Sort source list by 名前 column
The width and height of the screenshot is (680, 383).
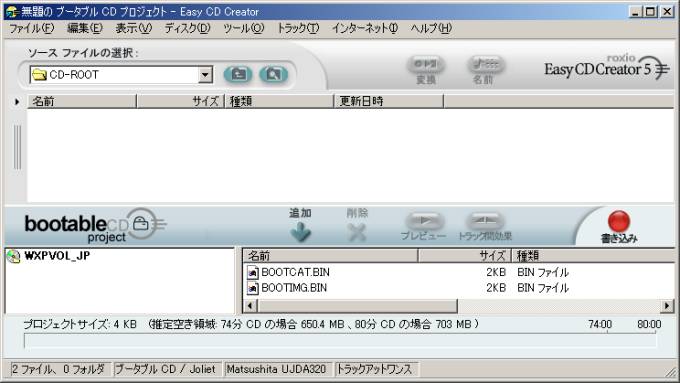[82, 101]
